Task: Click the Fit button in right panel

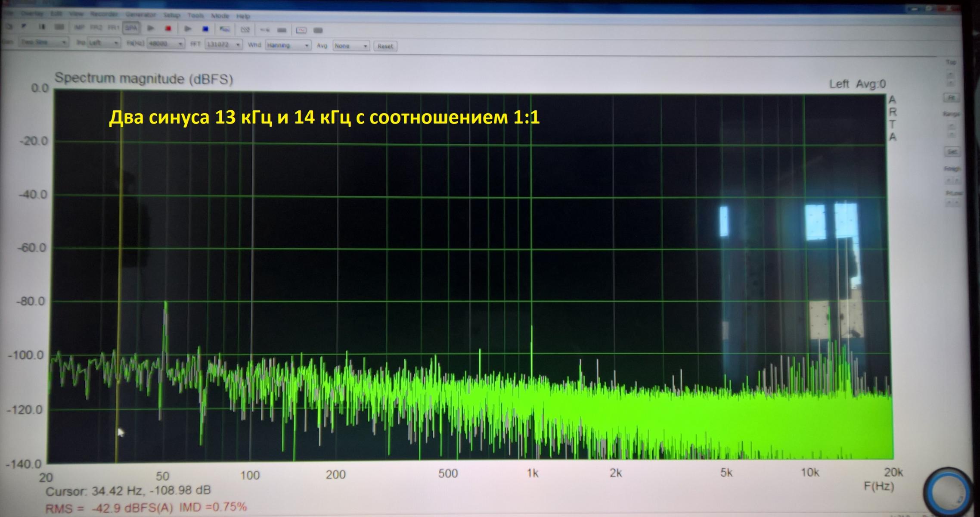Action: pos(951,98)
